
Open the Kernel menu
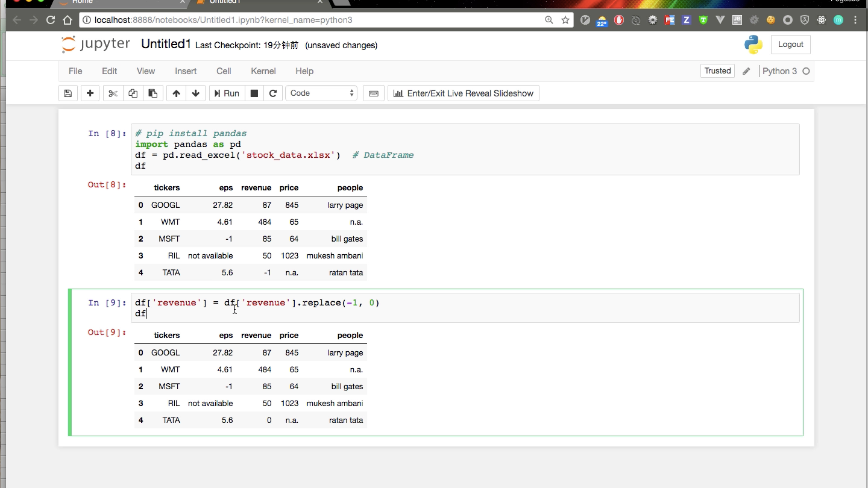263,71
